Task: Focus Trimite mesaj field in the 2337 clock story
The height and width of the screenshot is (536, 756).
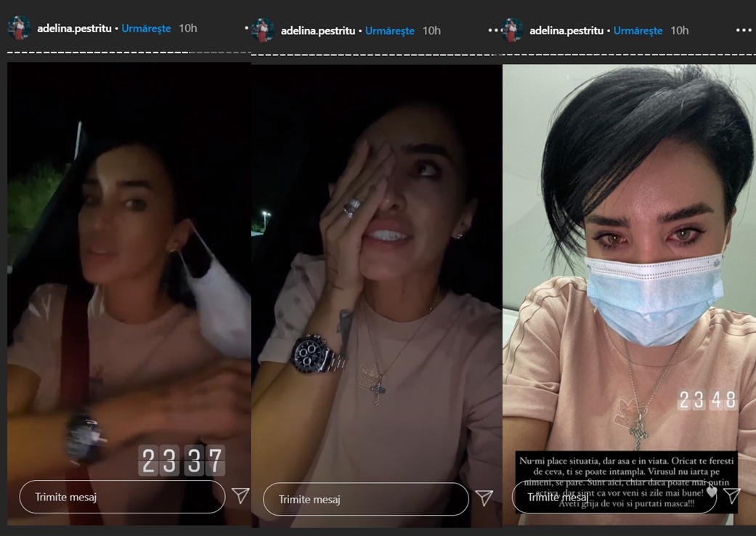Action: point(122,497)
